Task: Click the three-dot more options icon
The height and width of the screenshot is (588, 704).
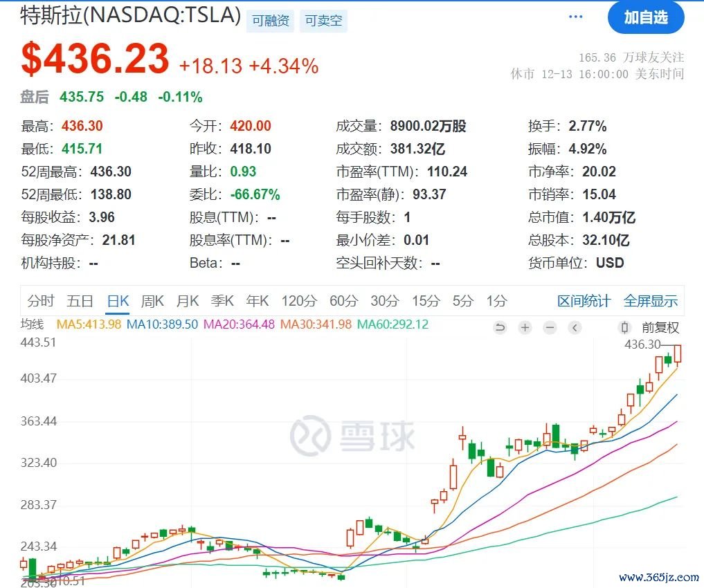Action: point(575,17)
